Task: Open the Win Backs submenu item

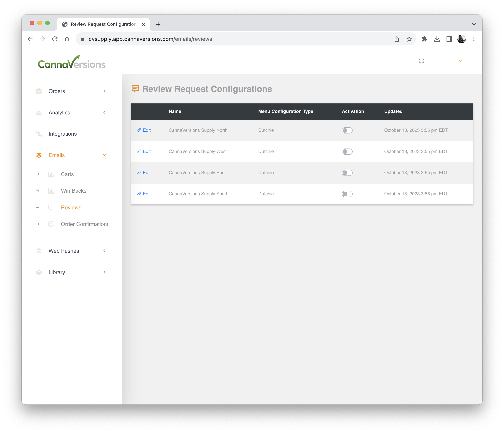Action: (73, 191)
